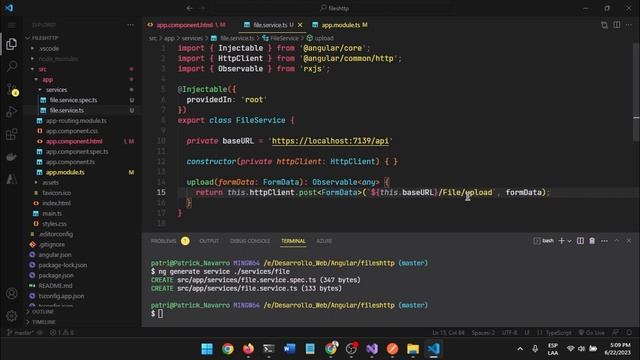The height and width of the screenshot is (360, 640).
Task: Open app-routing.module.ts in the explorer
Action: (x=76, y=121)
